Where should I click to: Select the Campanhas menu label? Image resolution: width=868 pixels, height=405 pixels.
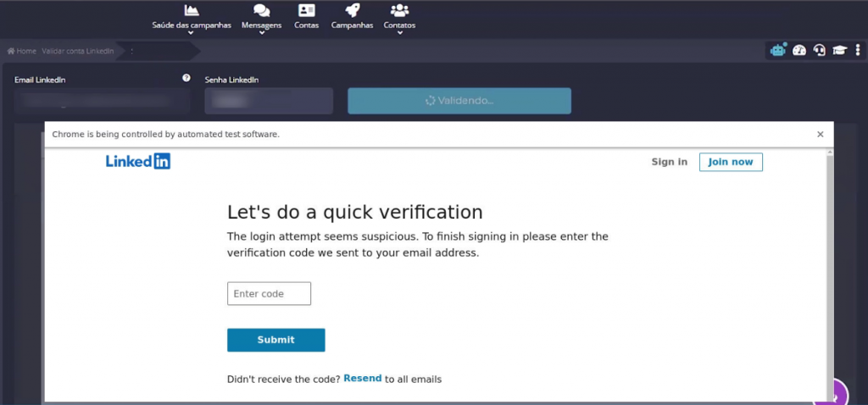click(x=352, y=25)
